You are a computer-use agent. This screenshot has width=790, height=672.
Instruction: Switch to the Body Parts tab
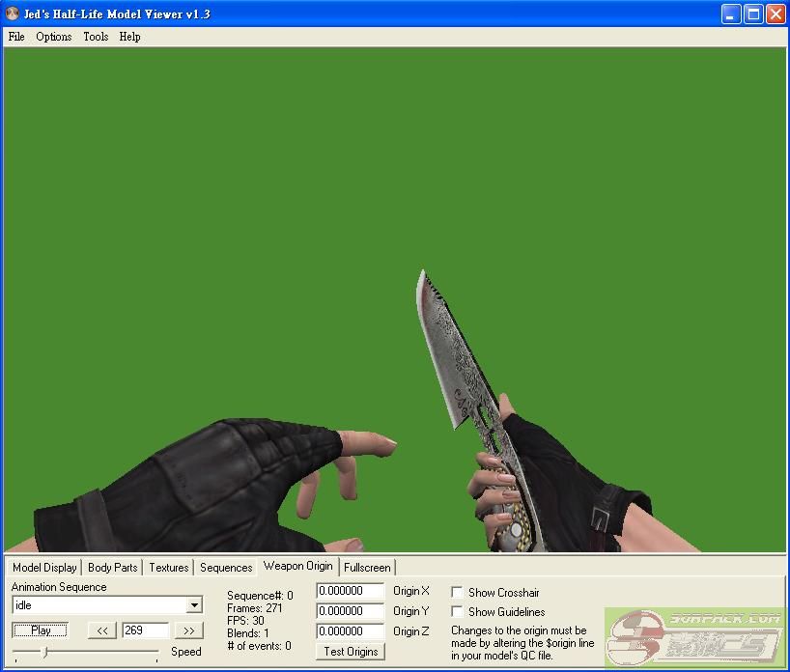[x=113, y=568]
